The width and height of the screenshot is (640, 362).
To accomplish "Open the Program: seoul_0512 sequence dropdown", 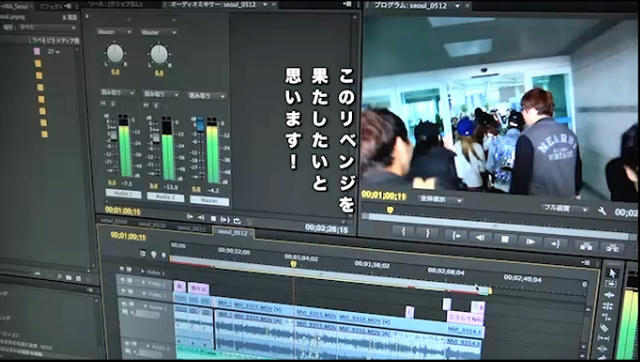I will point(457,6).
